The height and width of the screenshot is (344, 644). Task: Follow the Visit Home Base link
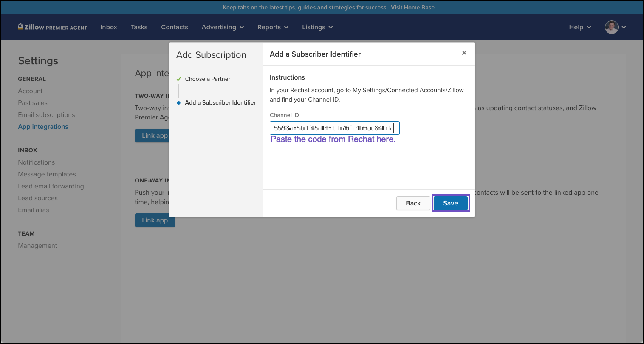[412, 7]
